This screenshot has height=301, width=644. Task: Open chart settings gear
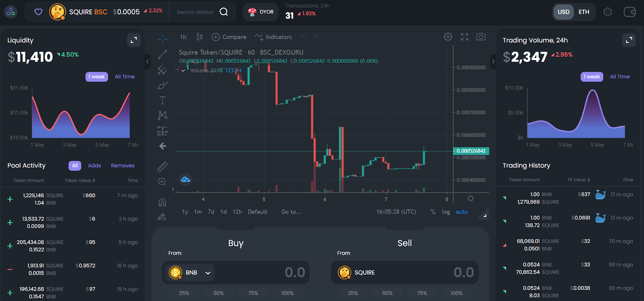448,37
